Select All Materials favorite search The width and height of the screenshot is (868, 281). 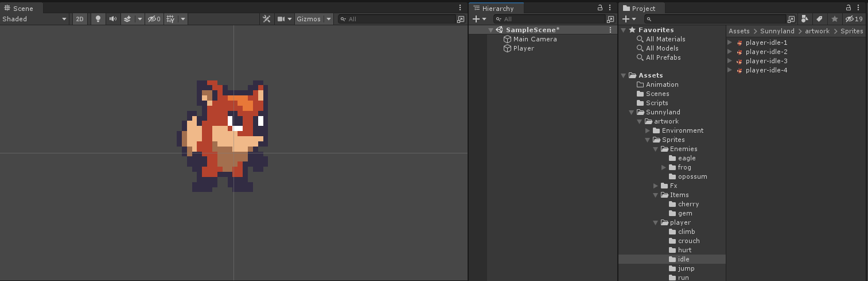(x=661, y=39)
